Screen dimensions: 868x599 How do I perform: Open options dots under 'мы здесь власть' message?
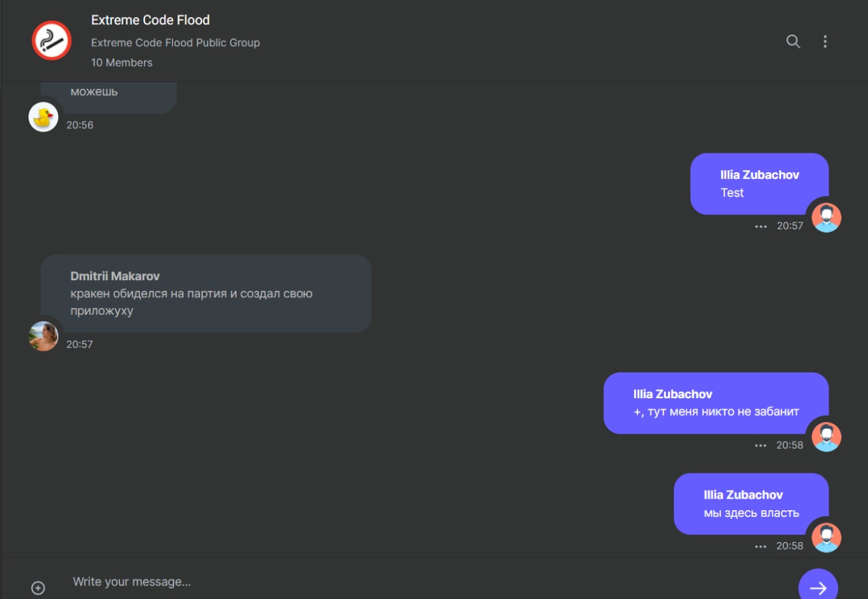761,546
